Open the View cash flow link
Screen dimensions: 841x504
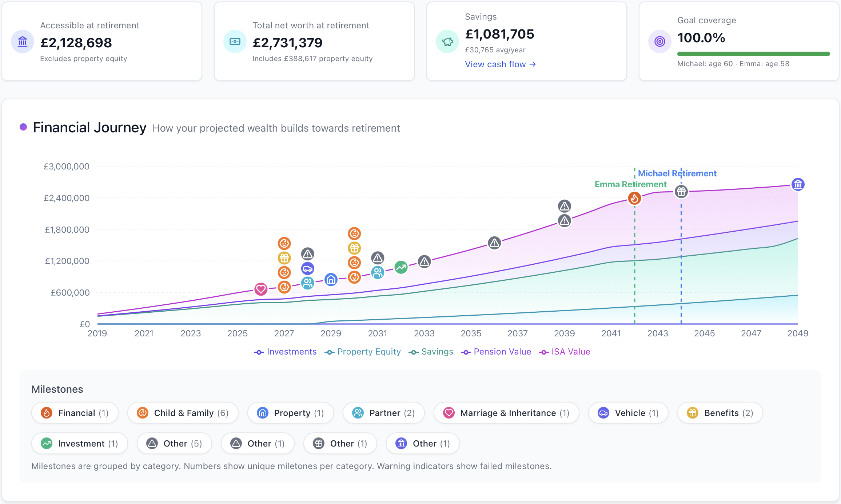(x=501, y=64)
